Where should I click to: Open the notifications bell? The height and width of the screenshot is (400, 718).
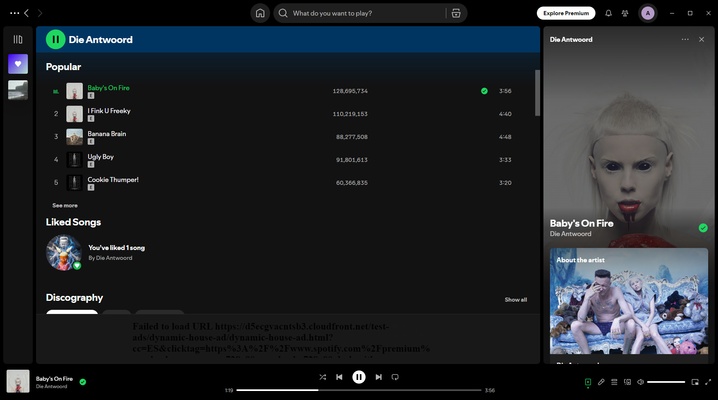click(608, 13)
